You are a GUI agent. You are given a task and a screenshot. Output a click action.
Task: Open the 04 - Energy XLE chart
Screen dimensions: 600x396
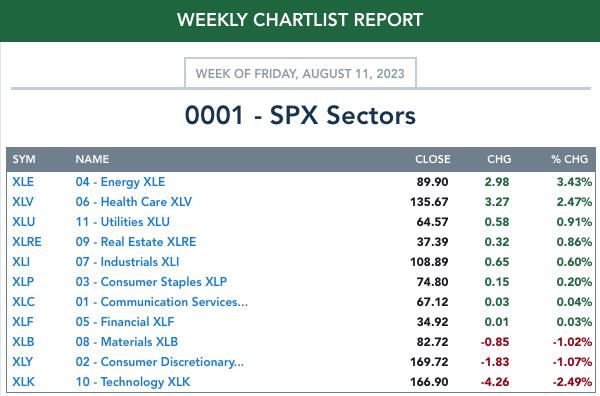120,182
